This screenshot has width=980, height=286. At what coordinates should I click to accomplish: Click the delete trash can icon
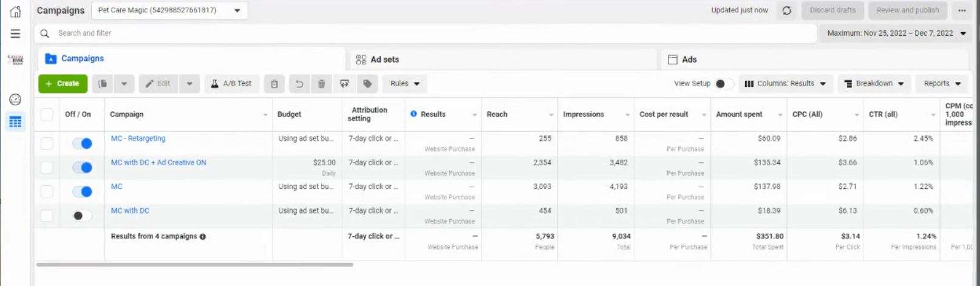[322, 84]
